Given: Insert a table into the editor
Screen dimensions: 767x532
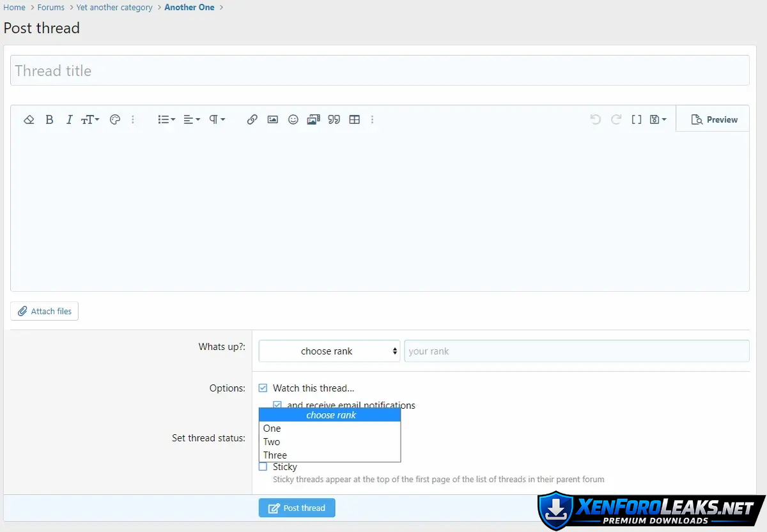Looking at the screenshot, I should tap(355, 119).
